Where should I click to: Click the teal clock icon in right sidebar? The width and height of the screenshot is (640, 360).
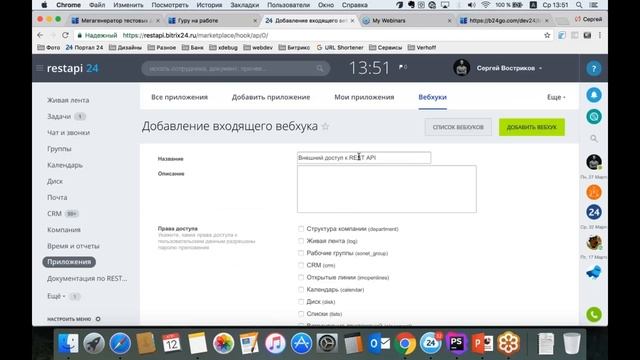pos(594,117)
